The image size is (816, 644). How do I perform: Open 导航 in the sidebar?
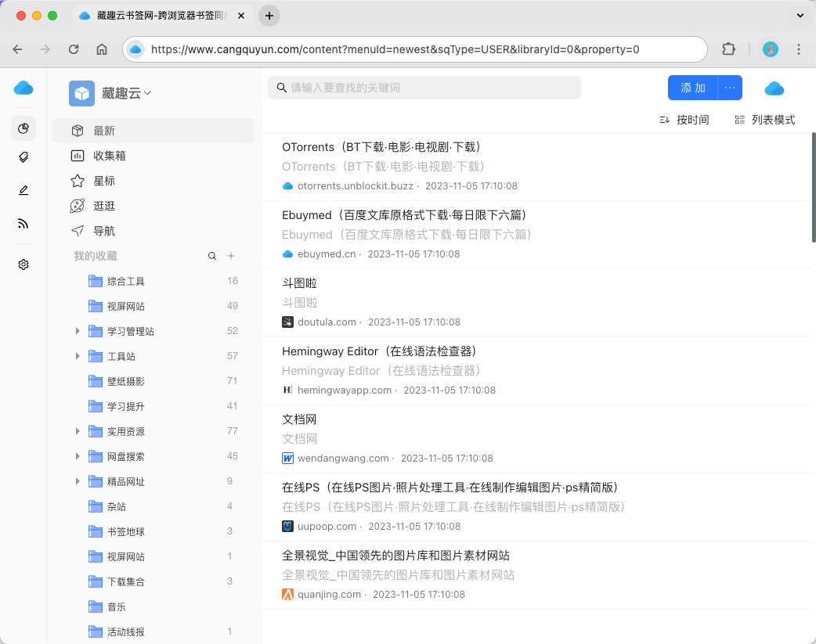[153, 230]
